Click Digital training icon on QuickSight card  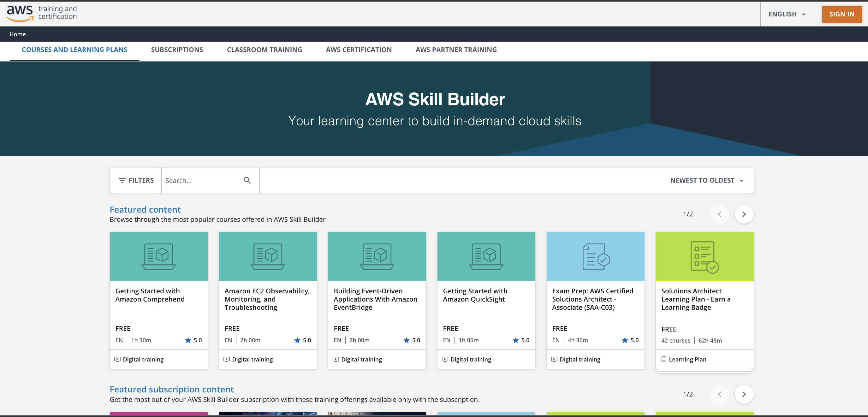[x=445, y=359]
